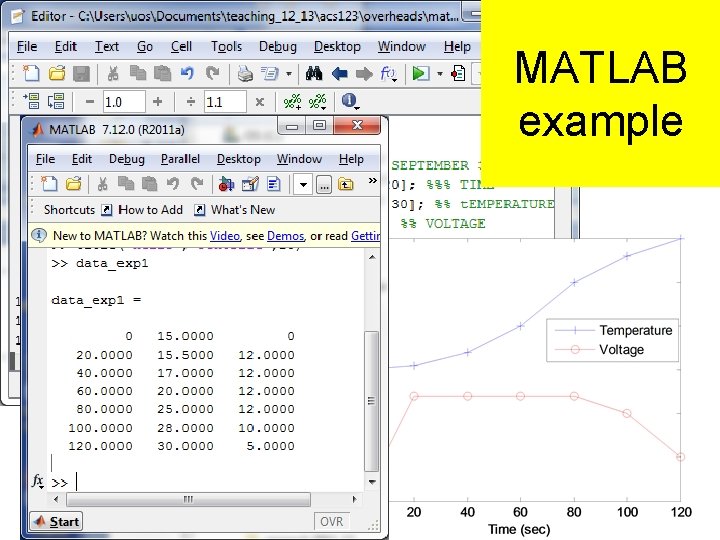
Task: Click the 1.0 increment value field
Action: click(x=124, y=101)
